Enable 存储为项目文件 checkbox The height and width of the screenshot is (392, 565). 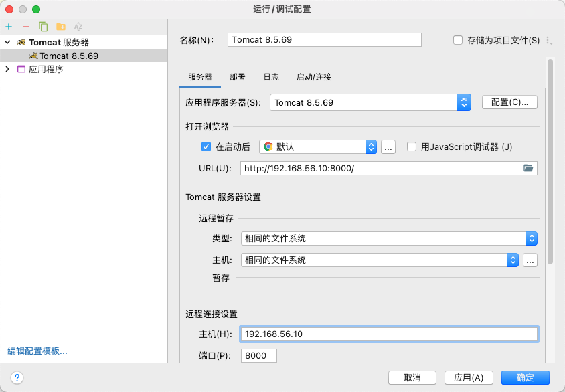point(458,40)
